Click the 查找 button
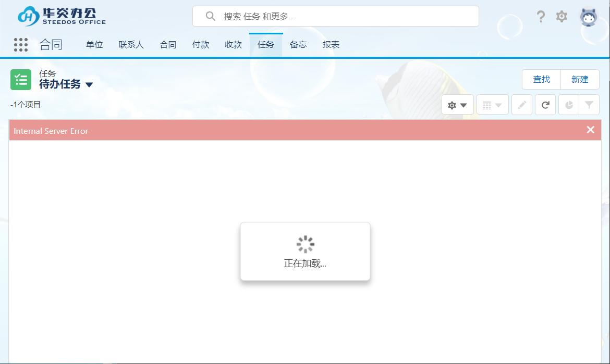This screenshot has height=364, width=610. (x=541, y=80)
